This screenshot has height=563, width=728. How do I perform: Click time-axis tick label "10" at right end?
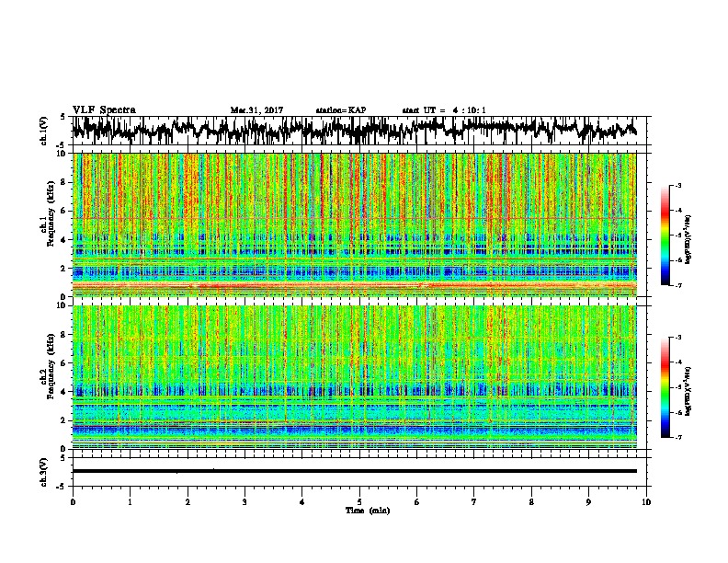(646, 502)
